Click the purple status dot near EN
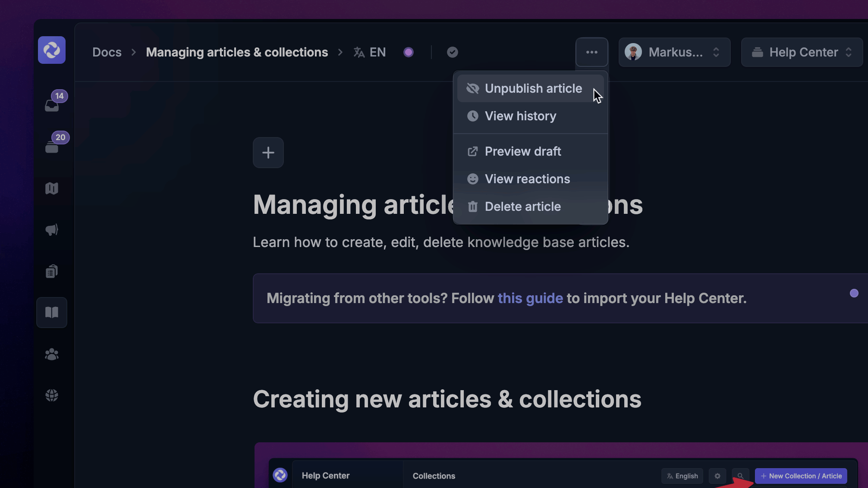Screen dimensions: 868x488 click(x=409, y=52)
